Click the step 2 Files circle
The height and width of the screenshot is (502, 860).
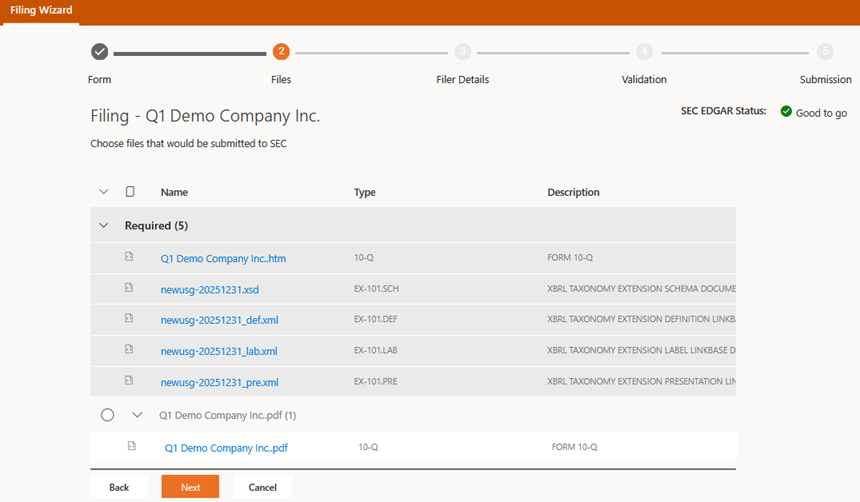[x=281, y=52]
